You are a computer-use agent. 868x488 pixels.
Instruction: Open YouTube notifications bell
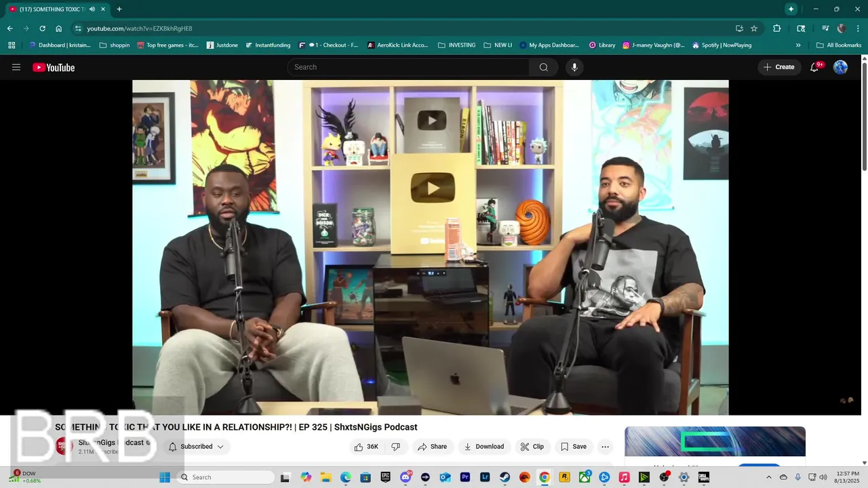(x=814, y=67)
